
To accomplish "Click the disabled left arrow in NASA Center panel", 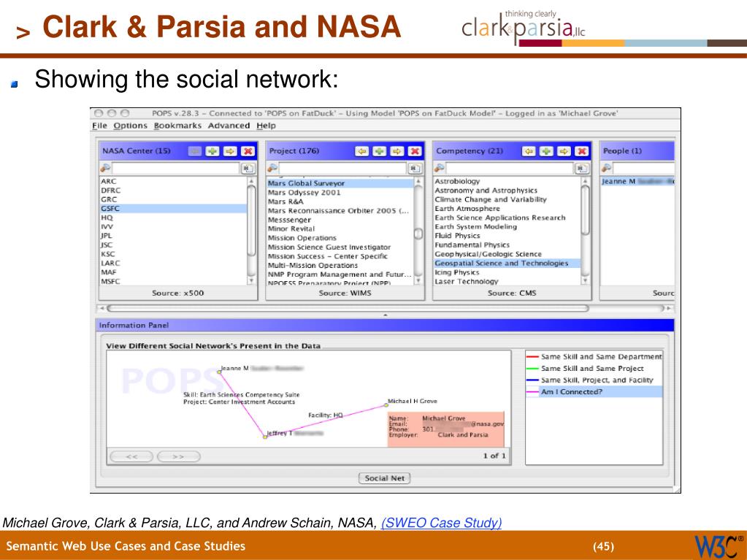I will (x=194, y=151).
